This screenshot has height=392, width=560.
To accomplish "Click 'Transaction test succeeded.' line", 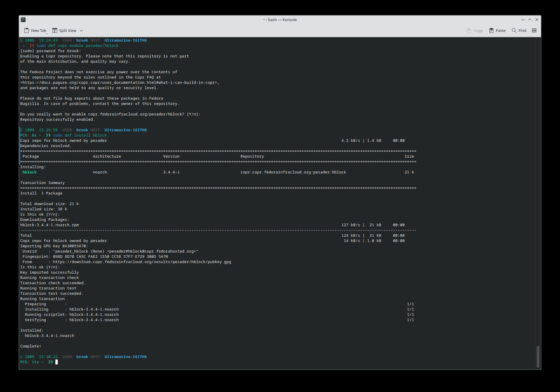I will click(52, 293).
